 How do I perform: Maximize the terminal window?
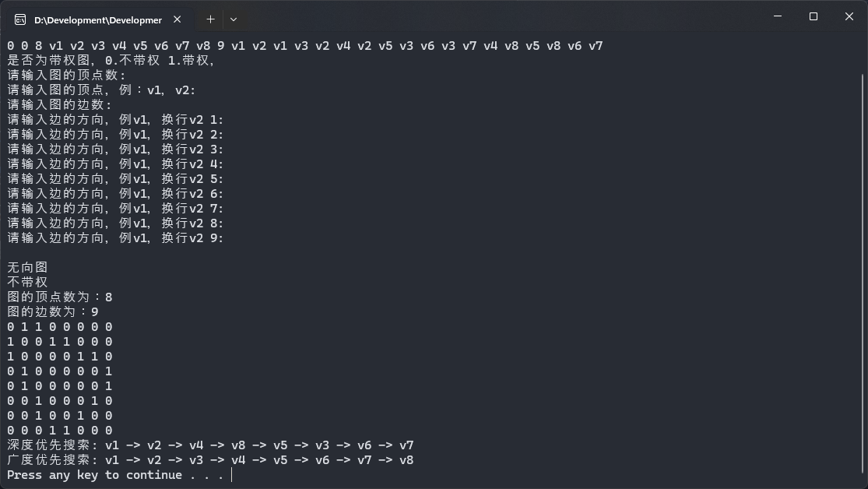coord(813,16)
